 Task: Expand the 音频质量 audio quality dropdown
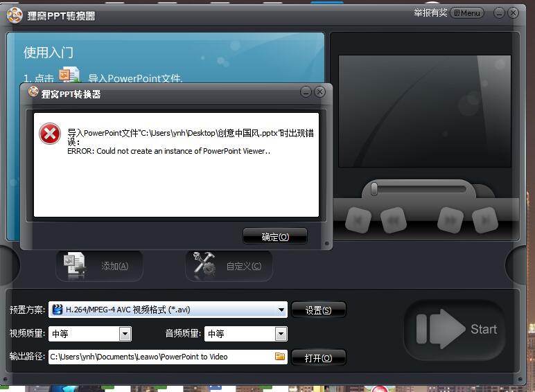coord(281,334)
